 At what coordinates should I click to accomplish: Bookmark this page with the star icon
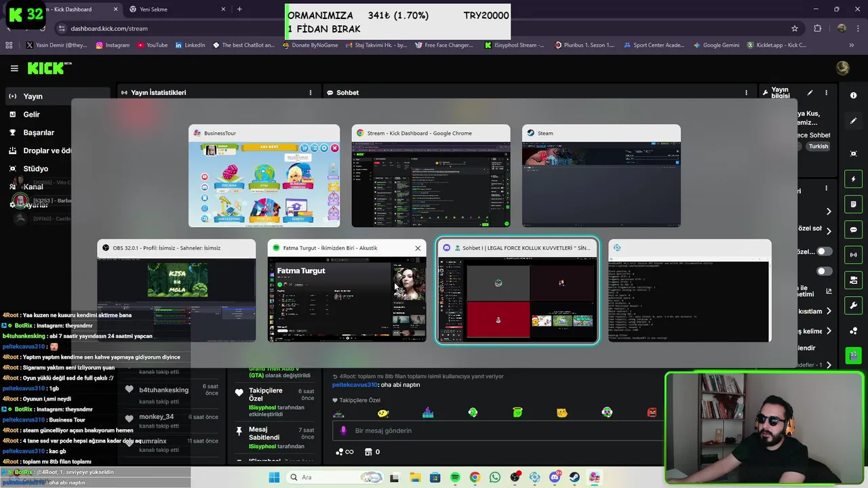795,28
